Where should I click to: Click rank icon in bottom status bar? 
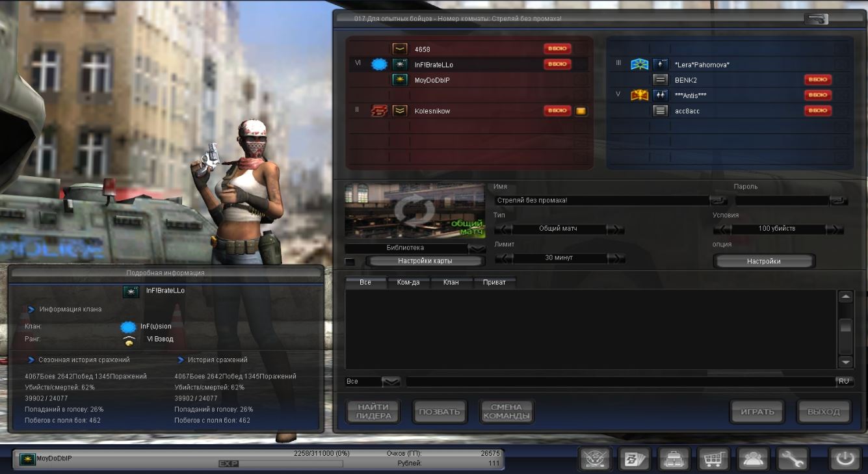point(28,459)
